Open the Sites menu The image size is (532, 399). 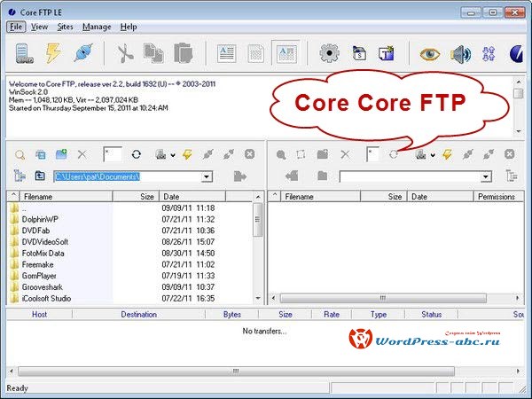[x=65, y=27]
